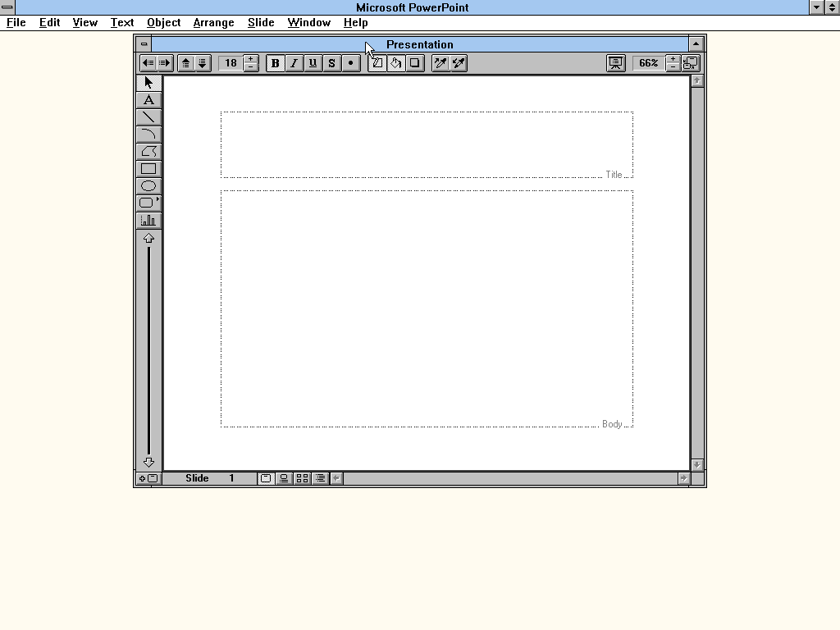
Task: Click inside the Title placeholder
Action: coord(427,144)
